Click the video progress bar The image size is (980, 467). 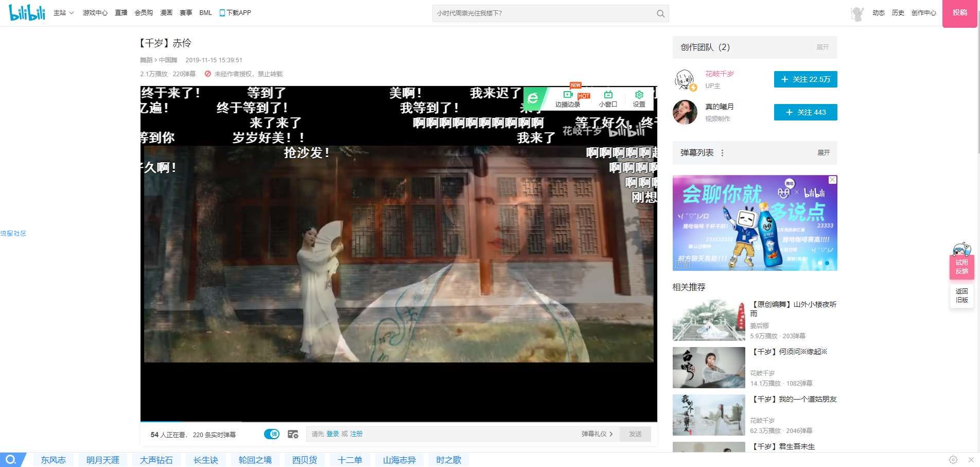tap(398, 421)
